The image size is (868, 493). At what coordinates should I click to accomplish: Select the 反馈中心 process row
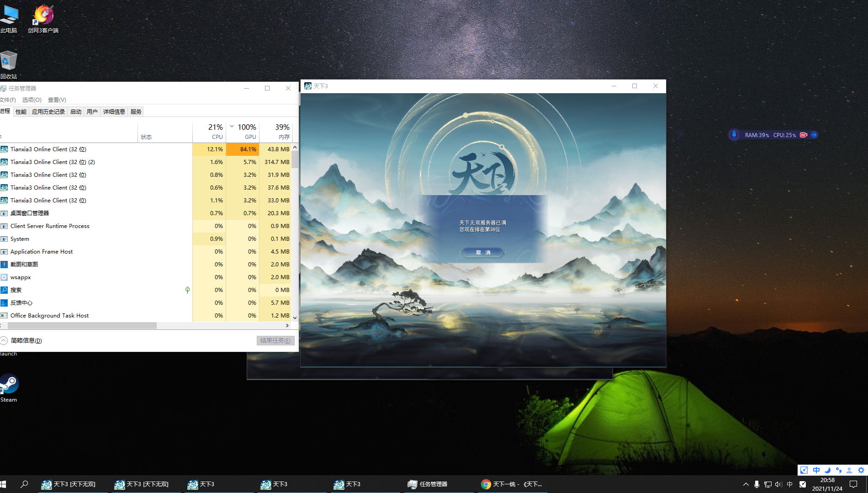(x=146, y=303)
